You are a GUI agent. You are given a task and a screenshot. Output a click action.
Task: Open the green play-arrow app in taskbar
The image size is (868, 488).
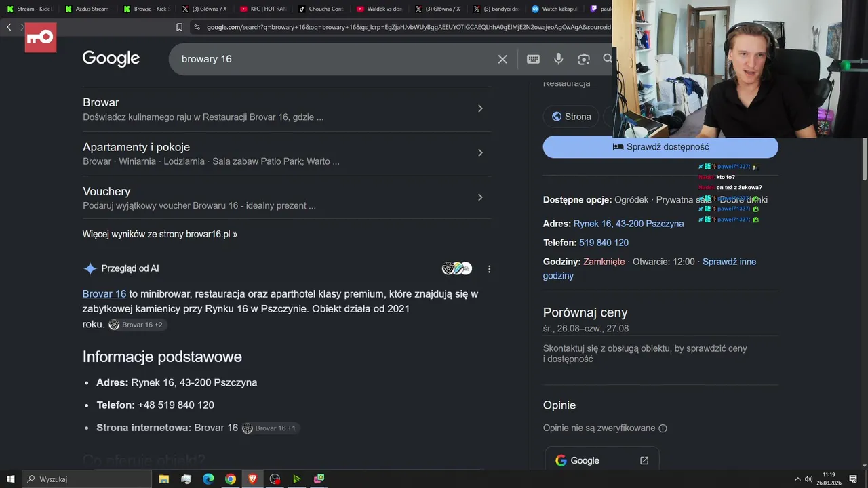(297, 479)
